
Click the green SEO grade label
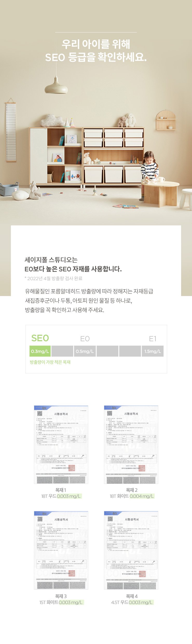click(40, 338)
